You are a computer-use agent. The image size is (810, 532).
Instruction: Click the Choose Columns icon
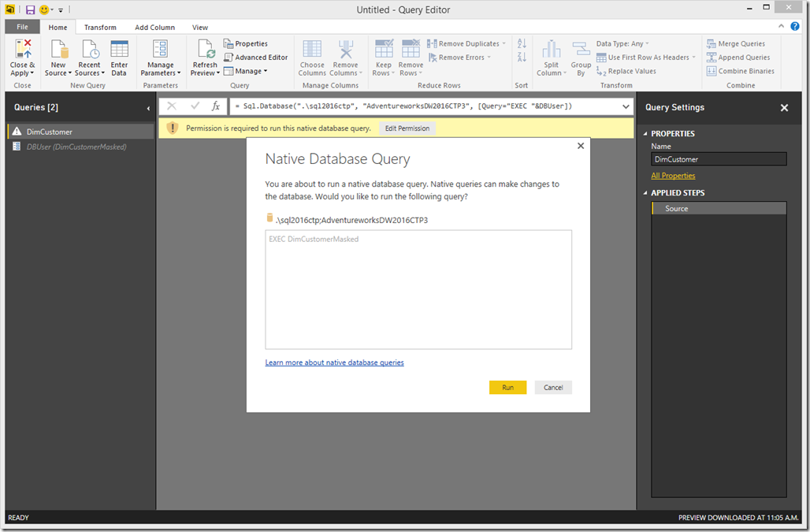tap(312, 49)
